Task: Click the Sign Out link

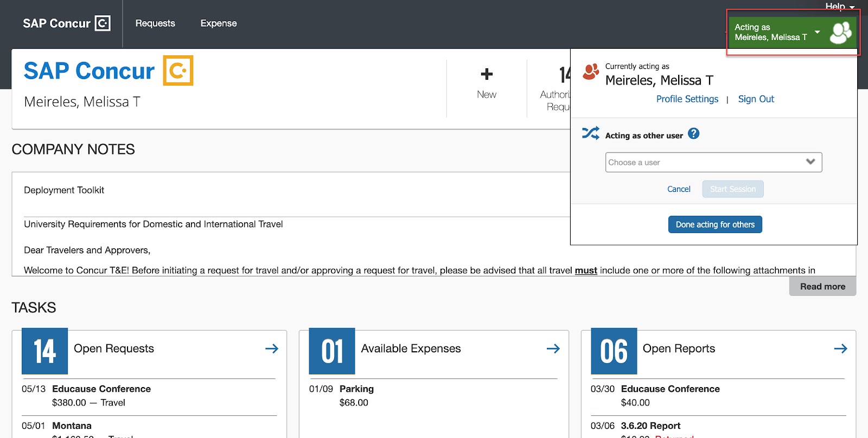Action: point(756,99)
